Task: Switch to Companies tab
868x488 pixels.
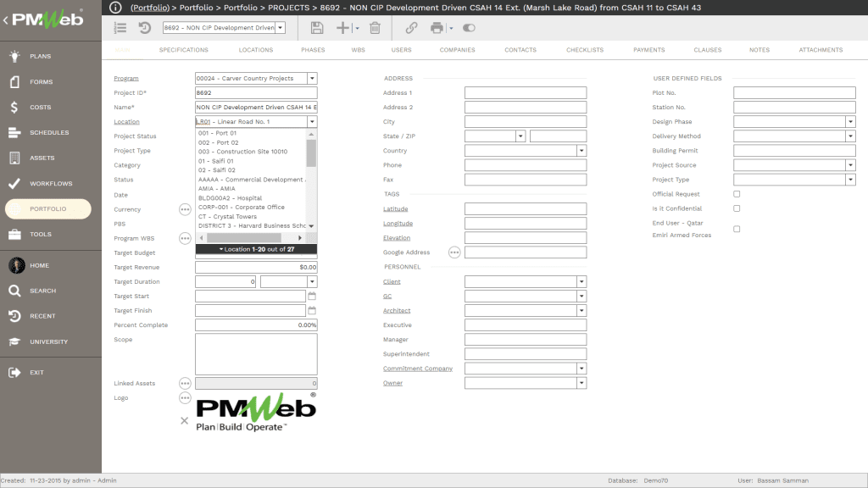Action: tap(457, 50)
